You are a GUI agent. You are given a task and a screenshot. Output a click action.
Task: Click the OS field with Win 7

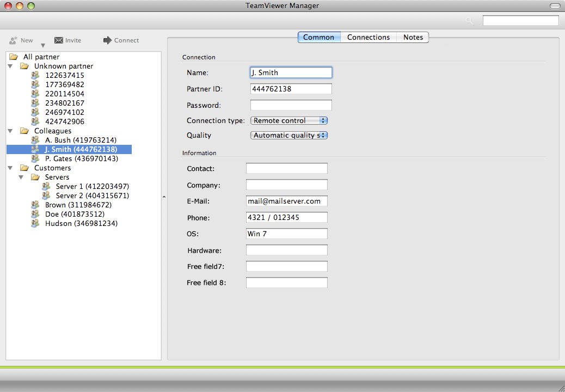(287, 234)
